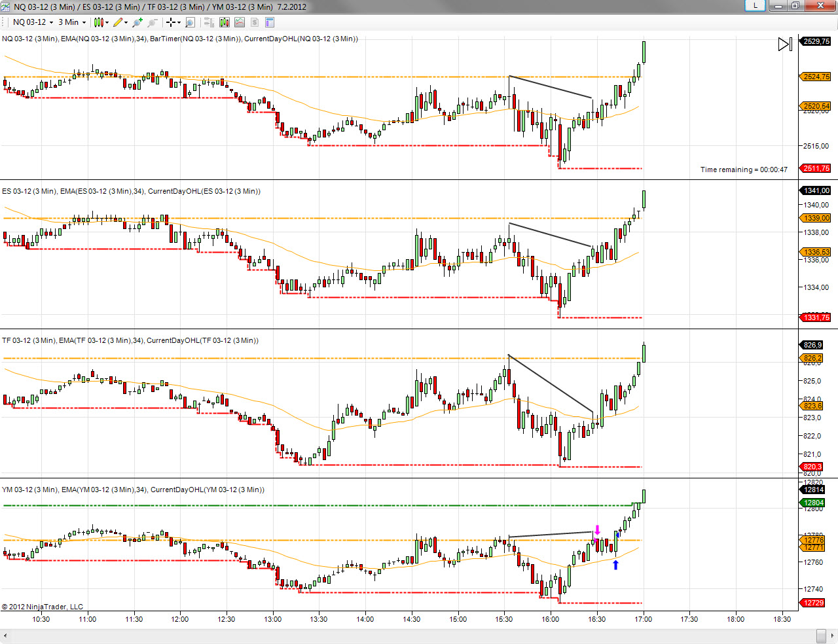Click the ES current price marker 1341,00

pyautogui.click(x=815, y=190)
